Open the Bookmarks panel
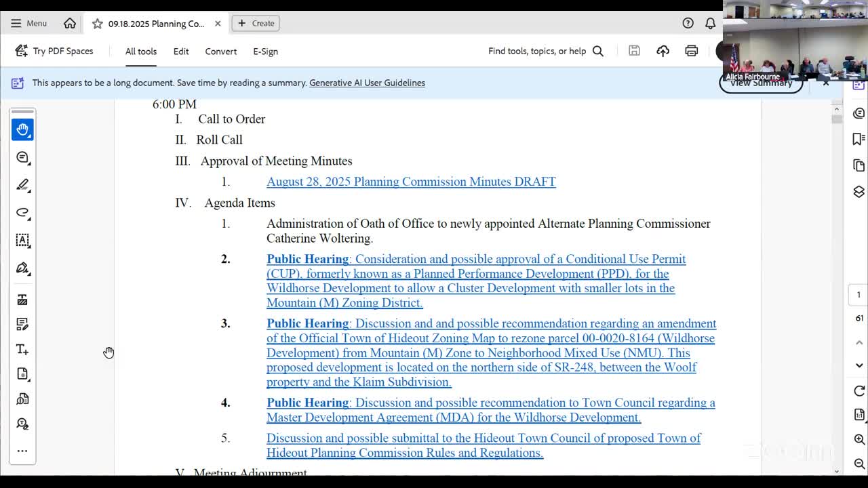The height and width of the screenshot is (488, 868). tap(859, 139)
